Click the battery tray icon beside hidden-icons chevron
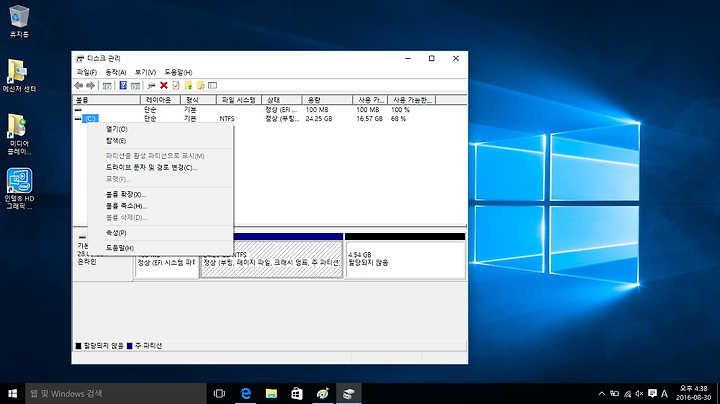The image size is (720, 404). (x=614, y=393)
